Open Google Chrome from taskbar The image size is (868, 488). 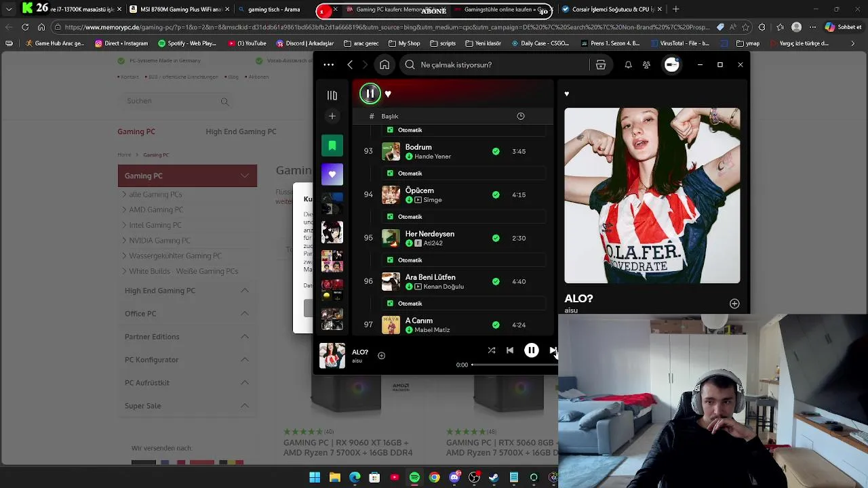434,477
